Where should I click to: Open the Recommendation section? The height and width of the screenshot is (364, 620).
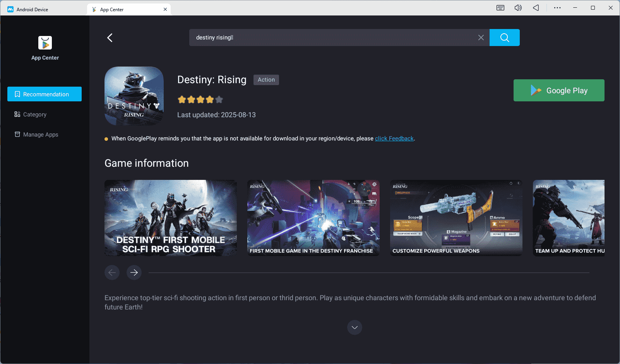45,94
